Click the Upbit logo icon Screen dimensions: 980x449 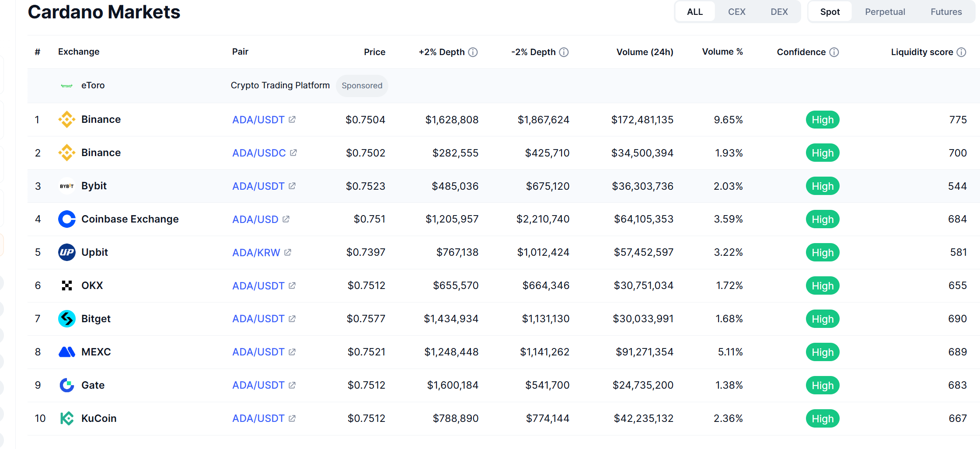tap(67, 252)
